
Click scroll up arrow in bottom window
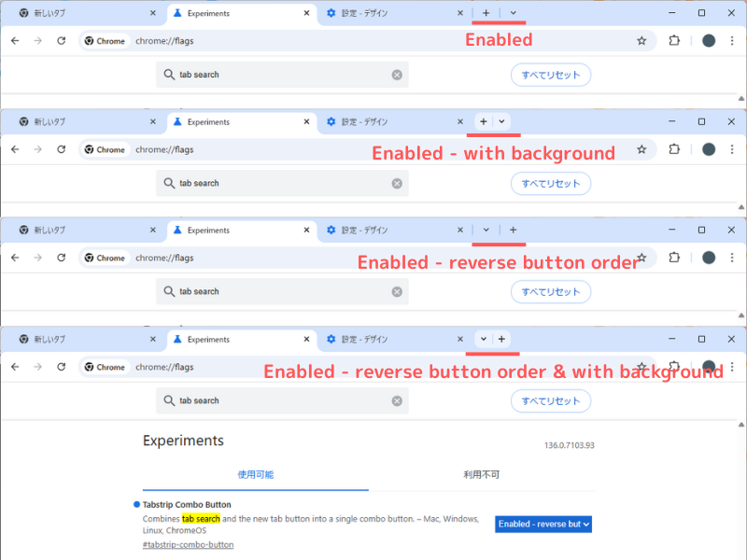coord(741,425)
